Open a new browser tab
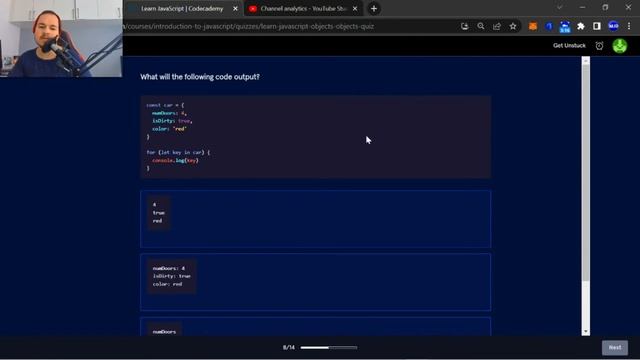The width and height of the screenshot is (640, 360). click(x=374, y=9)
